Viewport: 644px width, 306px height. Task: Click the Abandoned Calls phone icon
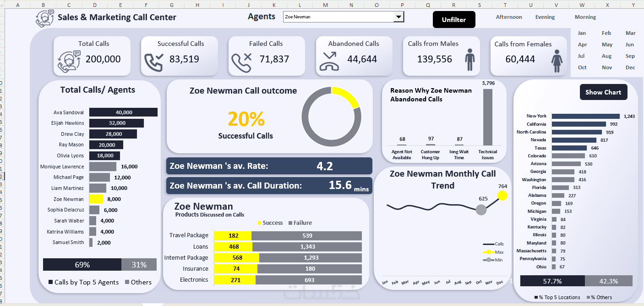point(329,61)
